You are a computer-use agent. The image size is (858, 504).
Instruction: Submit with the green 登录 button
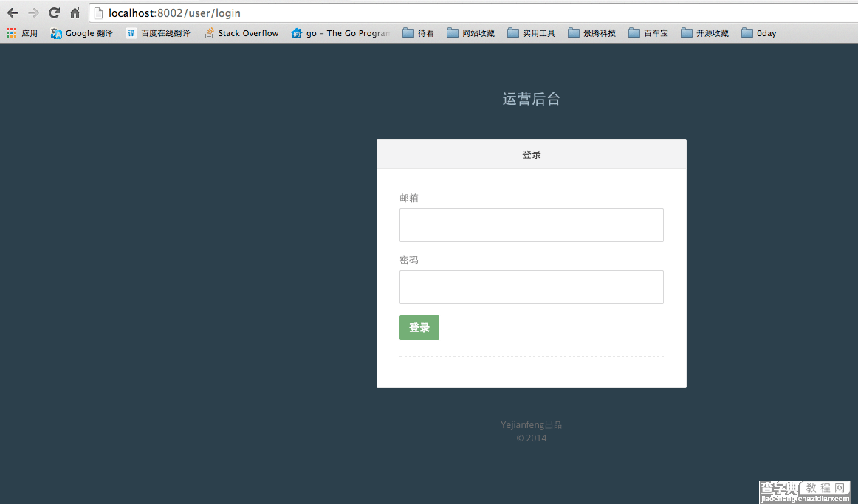click(419, 328)
